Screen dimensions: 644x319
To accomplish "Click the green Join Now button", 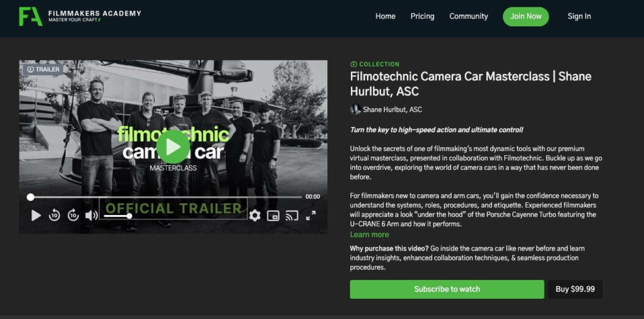I will [x=526, y=16].
